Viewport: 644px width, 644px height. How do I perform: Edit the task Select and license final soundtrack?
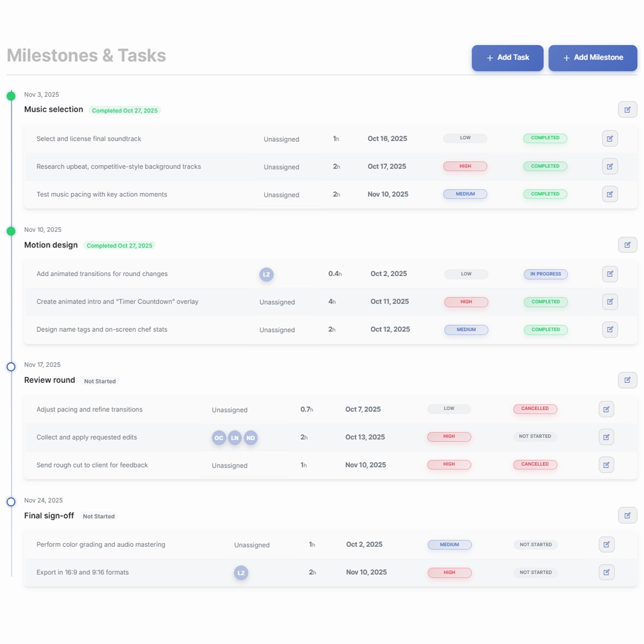click(609, 138)
